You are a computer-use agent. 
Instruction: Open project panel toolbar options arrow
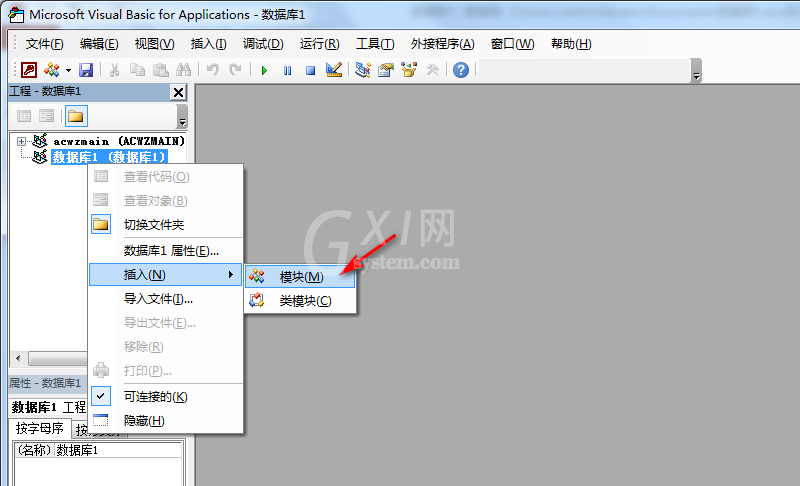click(x=182, y=117)
